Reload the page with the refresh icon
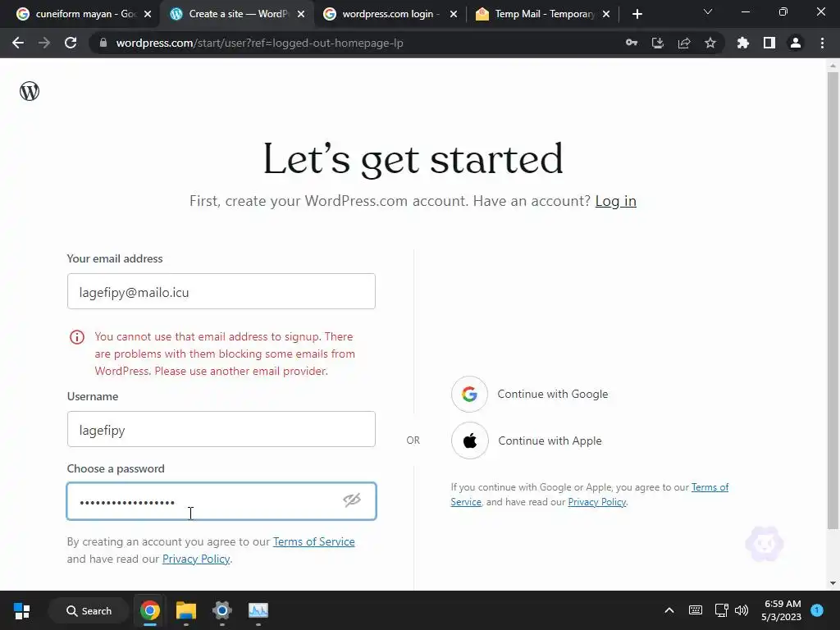Image resolution: width=840 pixels, height=630 pixels. click(71, 43)
